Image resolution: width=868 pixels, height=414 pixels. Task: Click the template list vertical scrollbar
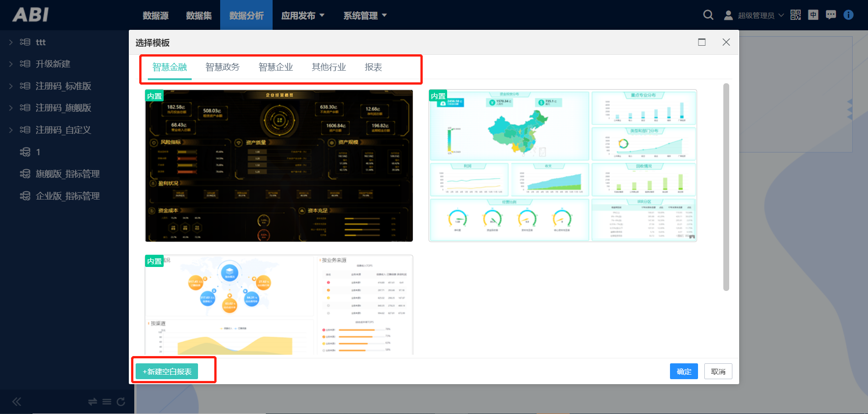[726, 186]
